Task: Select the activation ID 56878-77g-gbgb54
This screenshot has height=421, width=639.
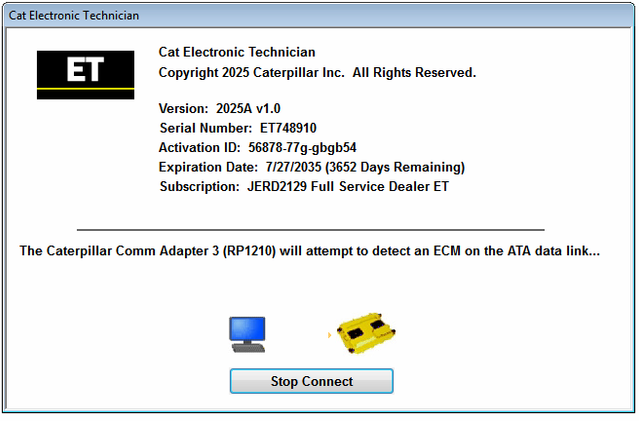Action: tap(302, 147)
